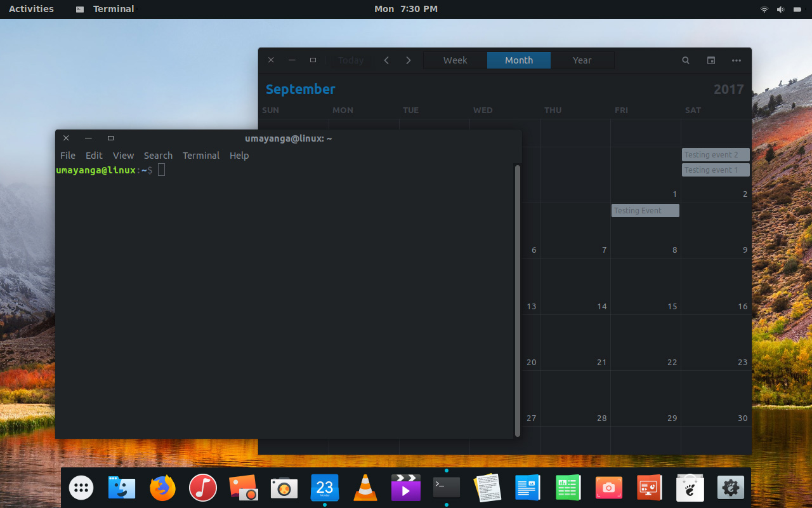Click the 2017 year label in Calendar
The height and width of the screenshot is (508, 812).
click(728, 90)
